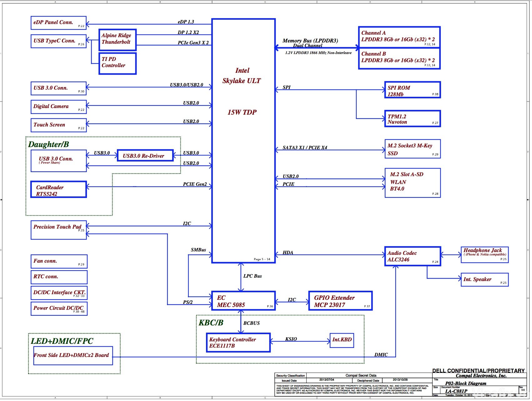
Task: Click the USB 3.0 Conn. block marked P.30
Action: [58, 88]
